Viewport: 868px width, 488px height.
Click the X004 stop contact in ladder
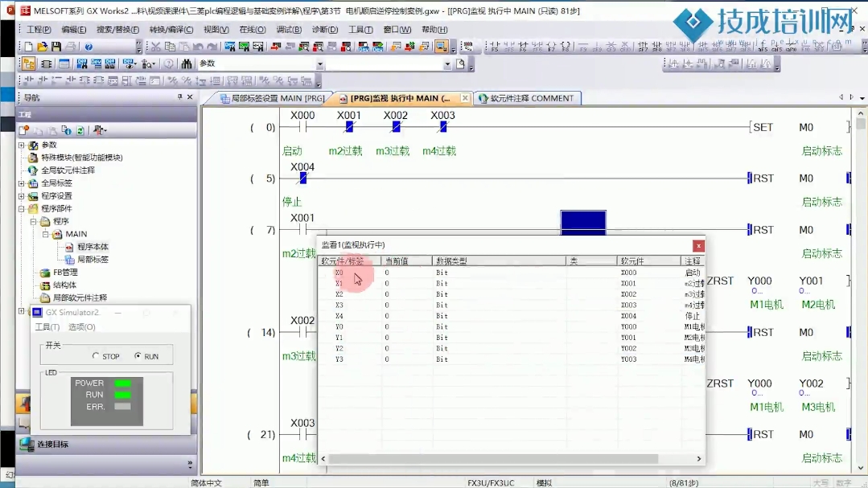(x=302, y=178)
